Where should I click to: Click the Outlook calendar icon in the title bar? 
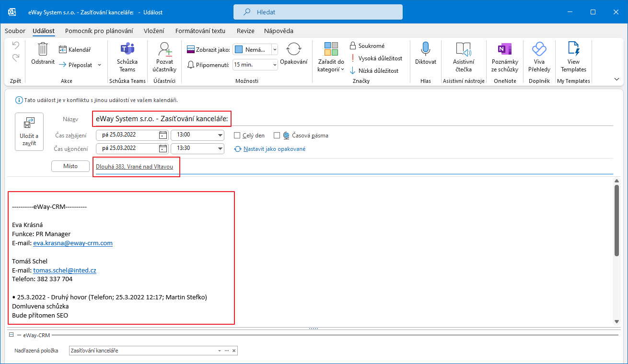click(12, 11)
